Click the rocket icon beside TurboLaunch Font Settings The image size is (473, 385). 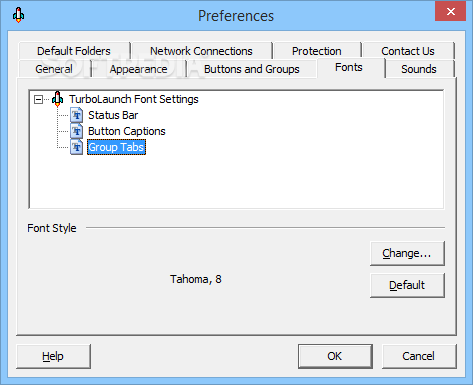click(x=58, y=99)
